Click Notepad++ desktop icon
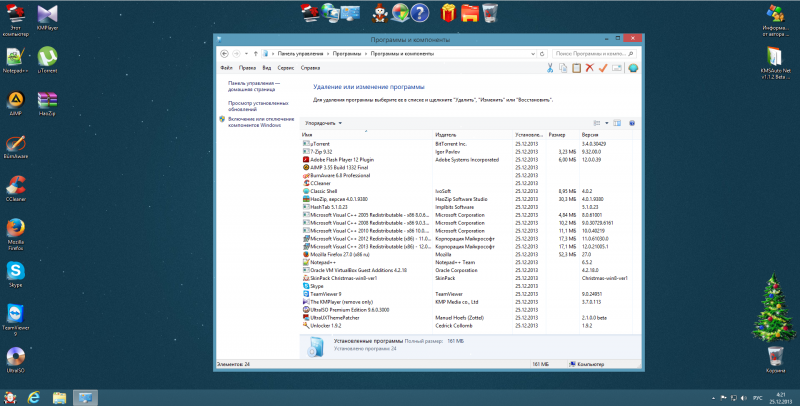This screenshot has width=800, height=406. [15, 60]
